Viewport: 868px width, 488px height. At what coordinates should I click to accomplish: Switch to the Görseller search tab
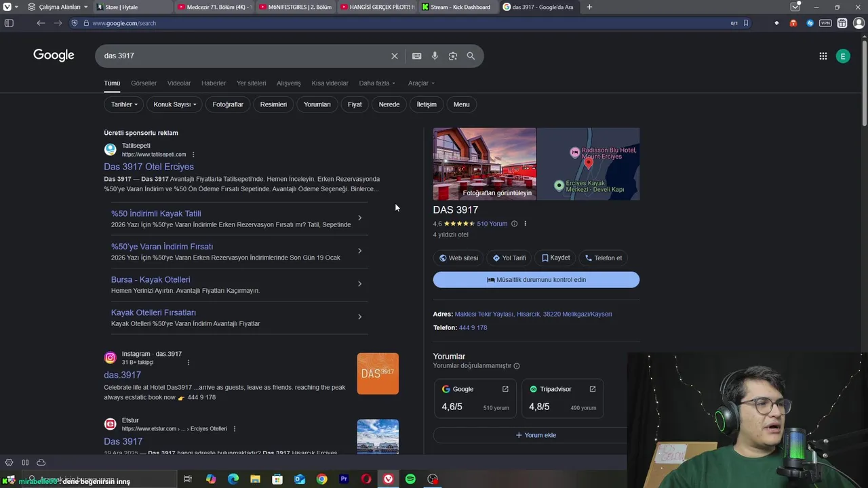click(144, 83)
